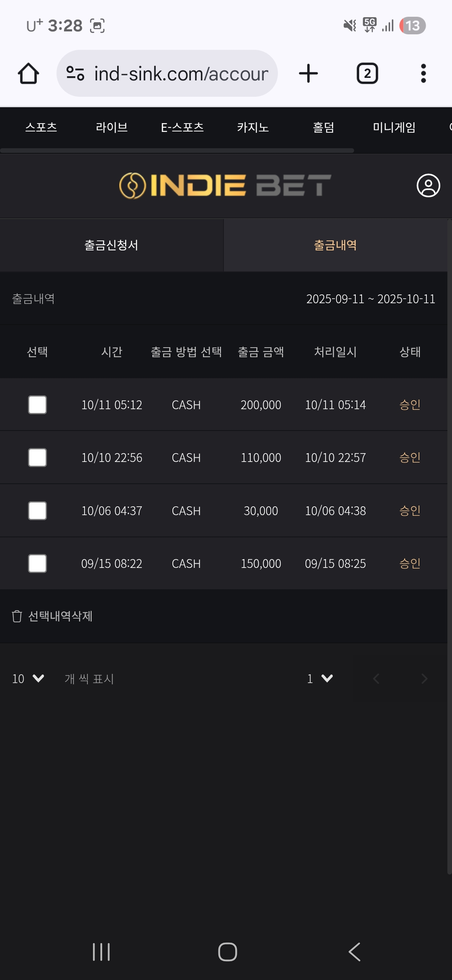Check the 10/11 05:12 withdrawal row

(37, 405)
